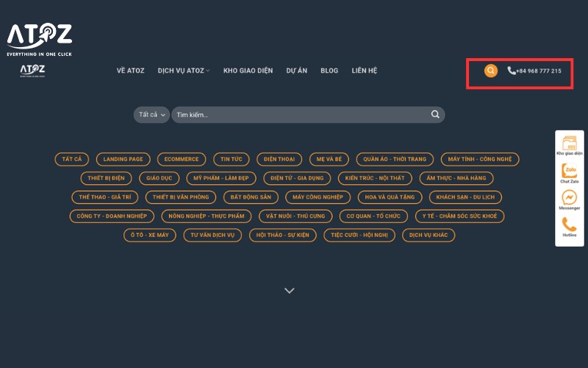The image size is (588, 368).
Task: Select the TIN TỨC tag
Action: click(231, 159)
